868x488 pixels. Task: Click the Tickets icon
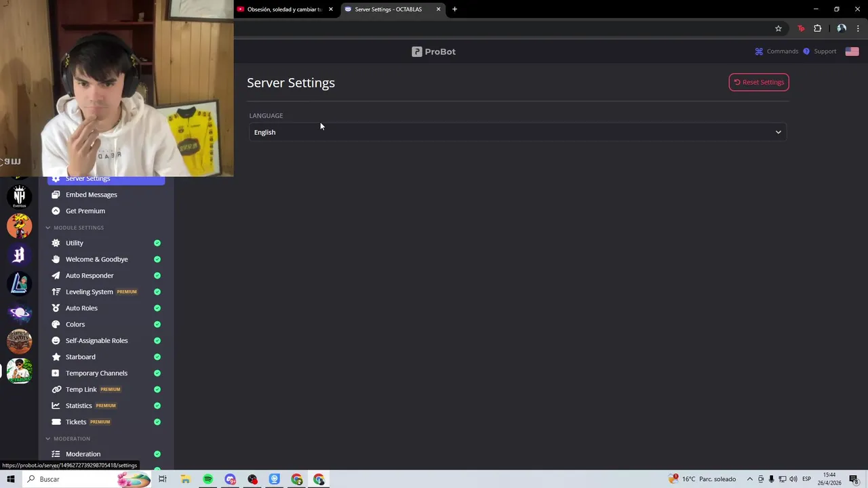click(56, 422)
